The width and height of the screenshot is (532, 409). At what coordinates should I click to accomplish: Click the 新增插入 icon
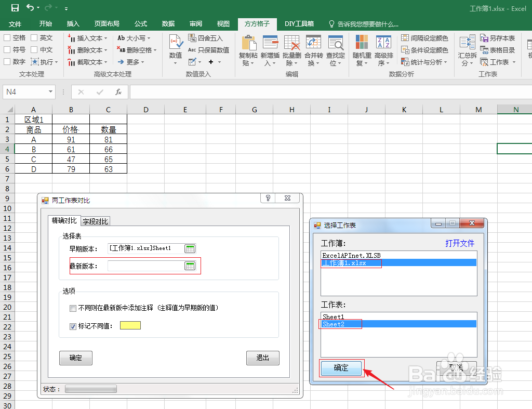pos(270,43)
